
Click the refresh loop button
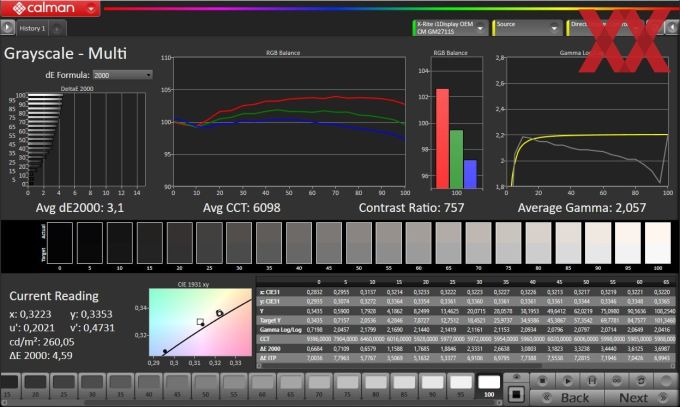[641, 381]
